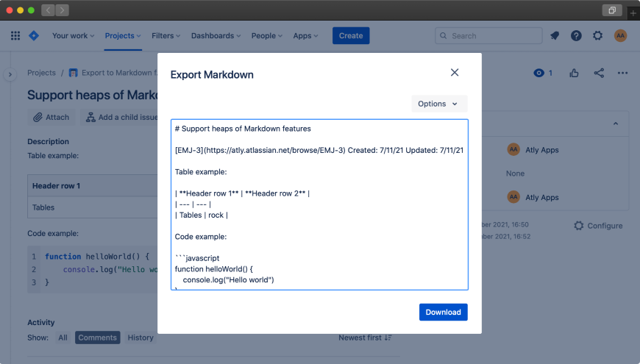
Task: Open the app switcher grid icon
Action: (x=15, y=35)
